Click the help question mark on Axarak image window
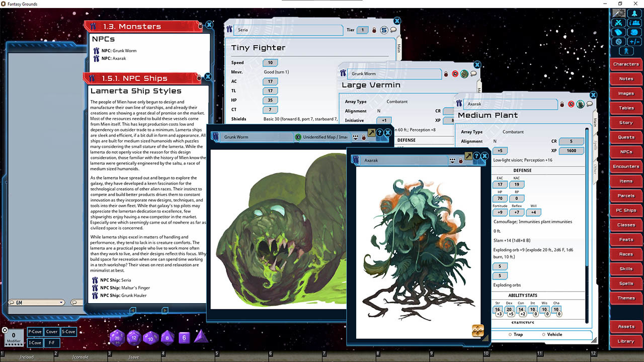This screenshot has width=644, height=362. point(476,156)
